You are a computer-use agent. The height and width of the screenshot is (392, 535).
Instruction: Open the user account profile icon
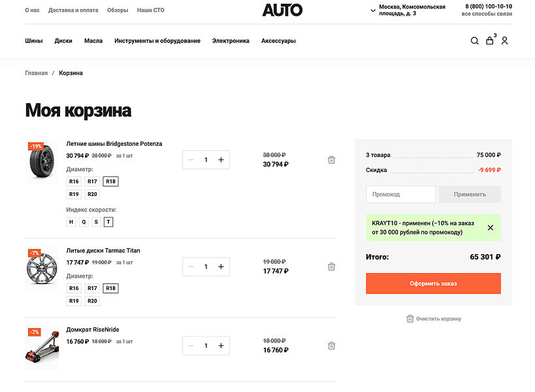point(504,41)
